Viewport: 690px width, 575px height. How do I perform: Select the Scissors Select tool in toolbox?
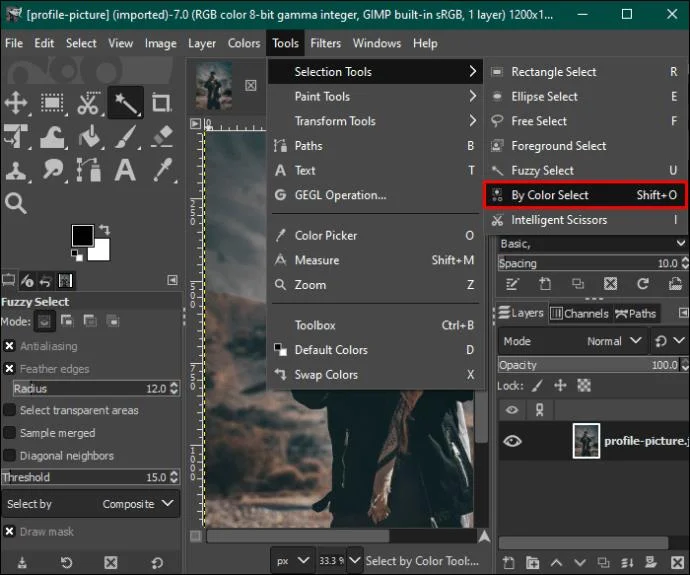tap(88, 103)
